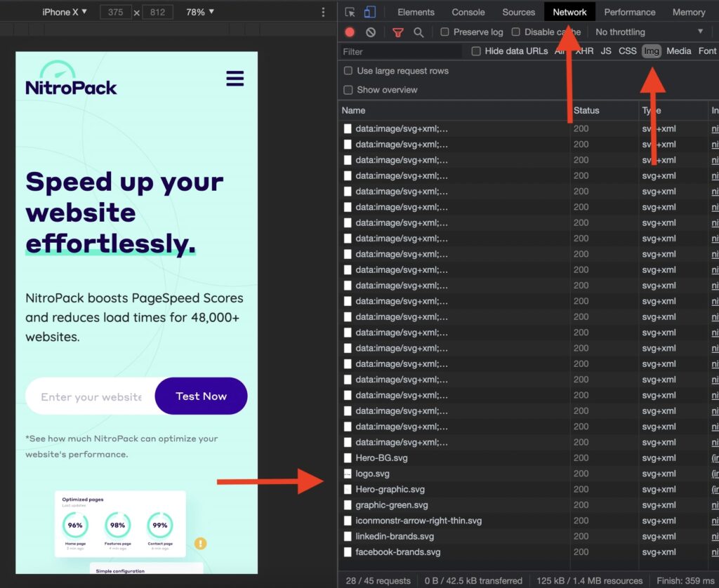Viewport: 719px width, 588px height.
Task: Check the Hide data URLs option
Action: click(476, 51)
